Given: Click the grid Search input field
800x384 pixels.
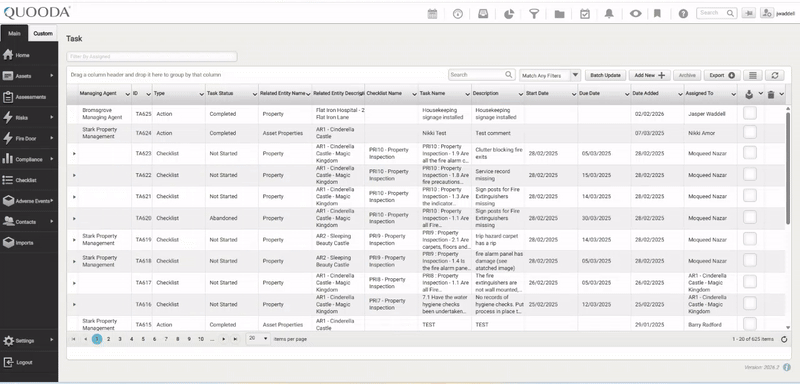Looking at the screenshot, I should tap(482, 74).
